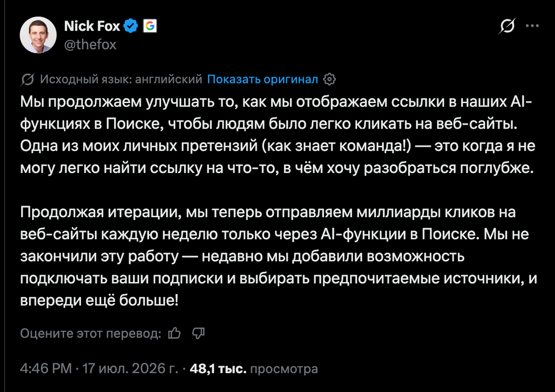Click the word просмотра after view count
Viewport: 555px width, 392px height.
pos(284,369)
